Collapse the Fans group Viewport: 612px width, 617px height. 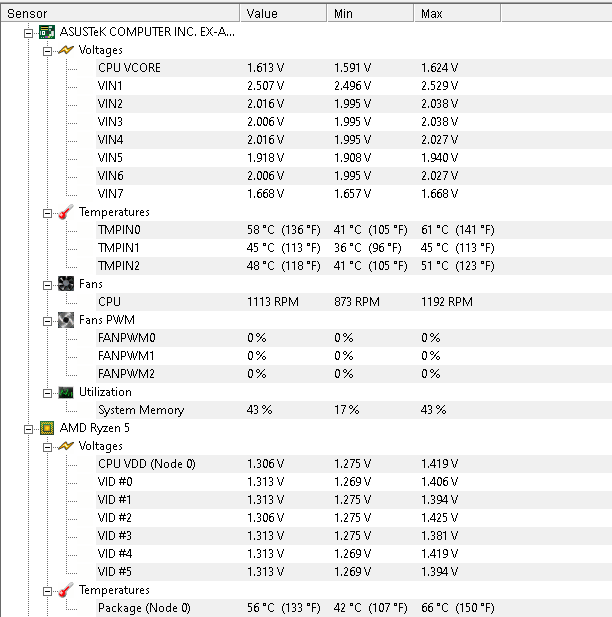point(47,285)
